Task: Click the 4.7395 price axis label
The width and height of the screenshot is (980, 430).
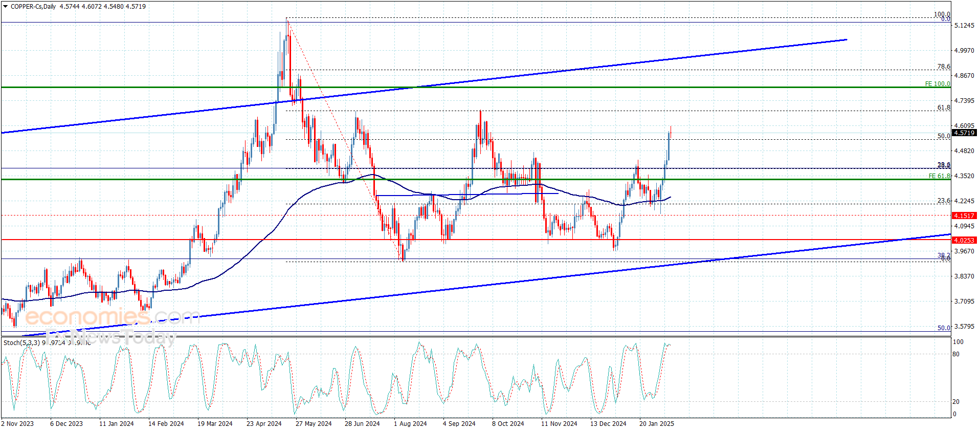Action: pos(964,101)
